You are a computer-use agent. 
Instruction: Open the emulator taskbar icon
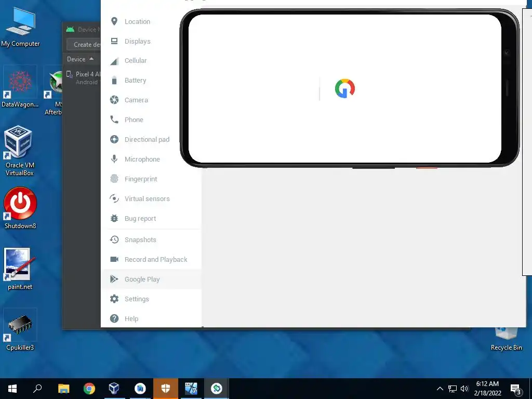(x=217, y=389)
